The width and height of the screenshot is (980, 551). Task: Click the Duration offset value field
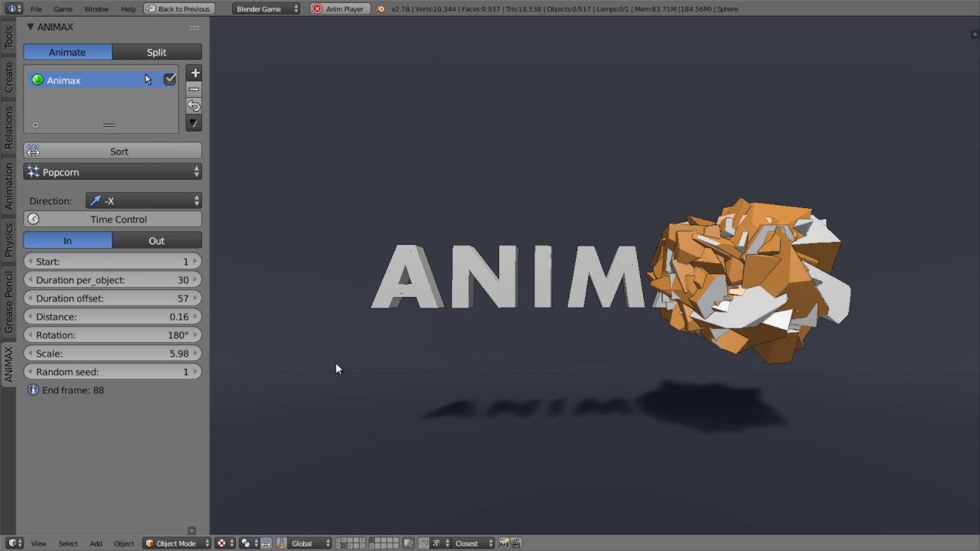tap(113, 298)
